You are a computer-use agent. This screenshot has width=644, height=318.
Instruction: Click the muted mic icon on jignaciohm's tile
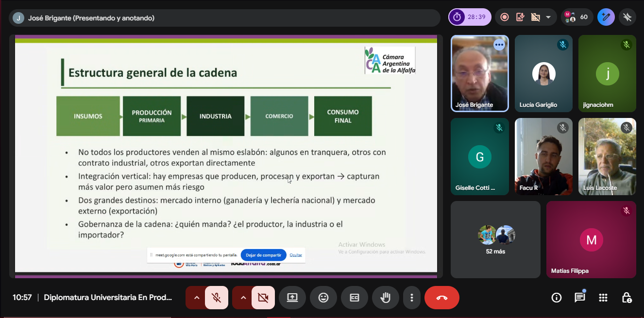coord(627,45)
